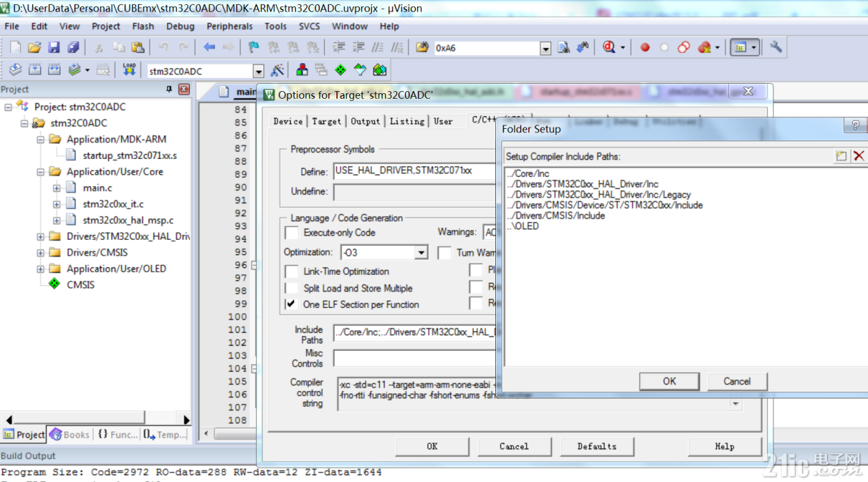
Task: Click the Help button in the Options dialog
Action: pyautogui.click(x=724, y=446)
